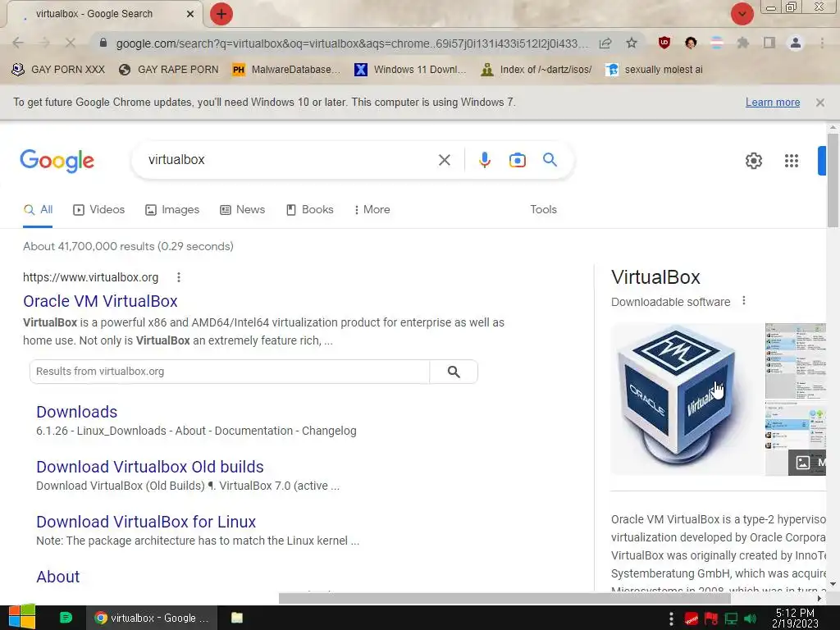The image size is (840, 630).
Task: Open the Action Center flag tray icon
Action: tap(711, 619)
